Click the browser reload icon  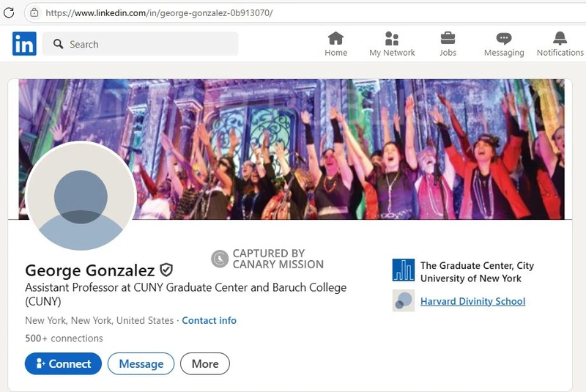(10, 12)
